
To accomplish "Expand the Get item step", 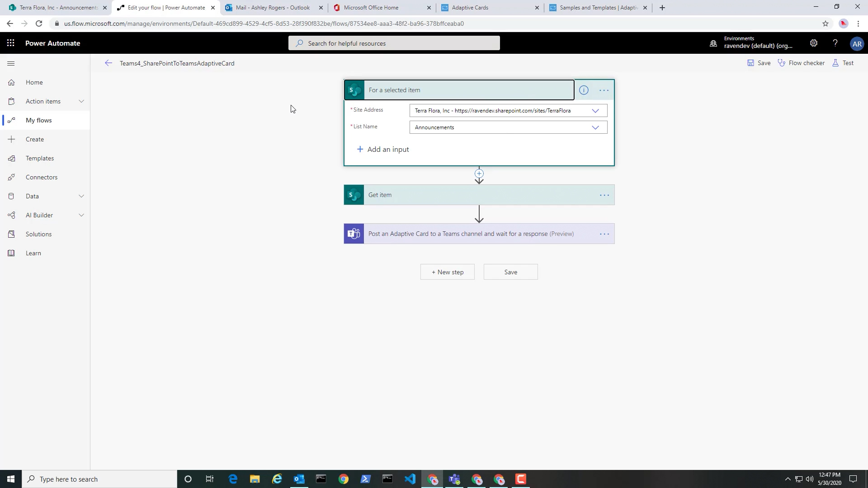I will click(x=479, y=195).
